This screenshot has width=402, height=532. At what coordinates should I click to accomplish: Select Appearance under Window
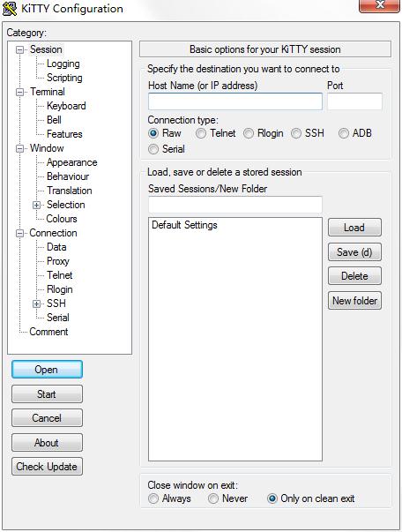[72, 162]
